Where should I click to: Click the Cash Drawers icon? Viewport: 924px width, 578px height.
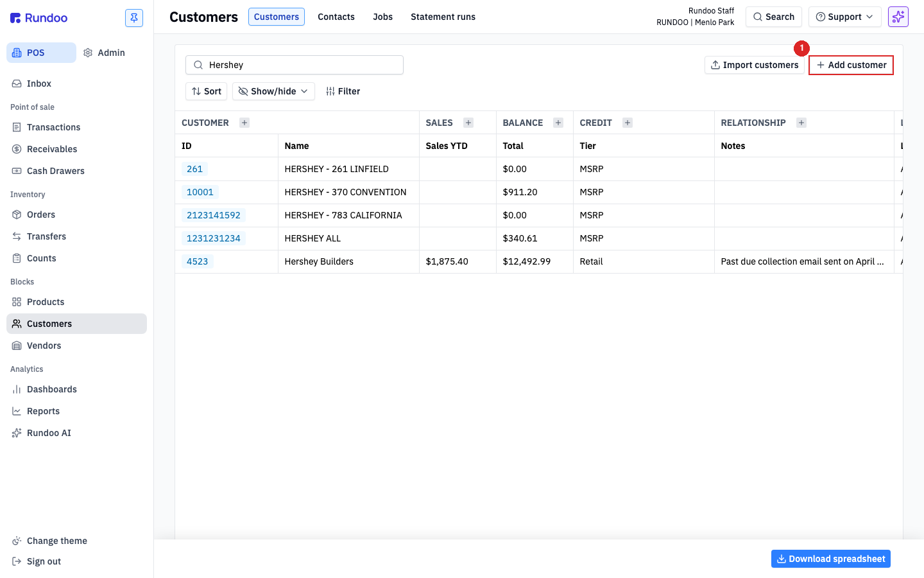coord(17,171)
